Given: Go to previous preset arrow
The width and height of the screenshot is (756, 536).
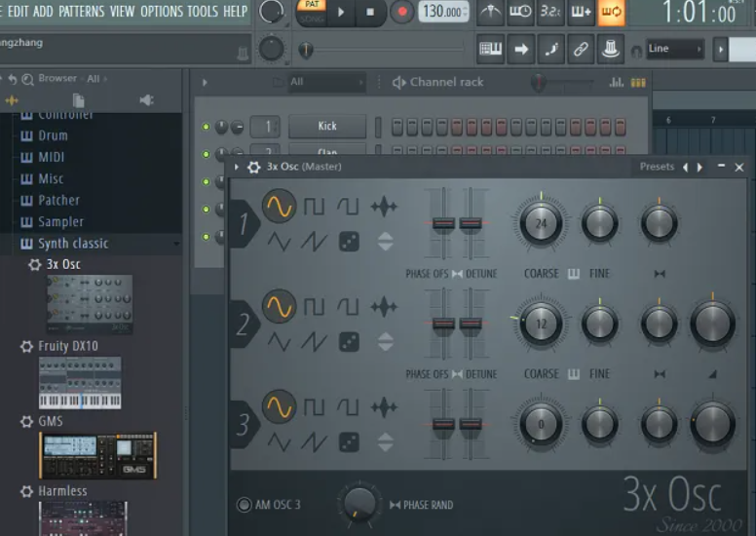Looking at the screenshot, I should [685, 167].
